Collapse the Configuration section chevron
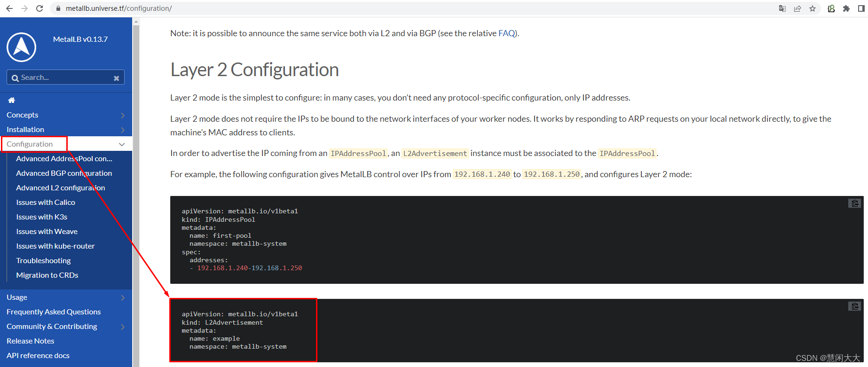 122,144
